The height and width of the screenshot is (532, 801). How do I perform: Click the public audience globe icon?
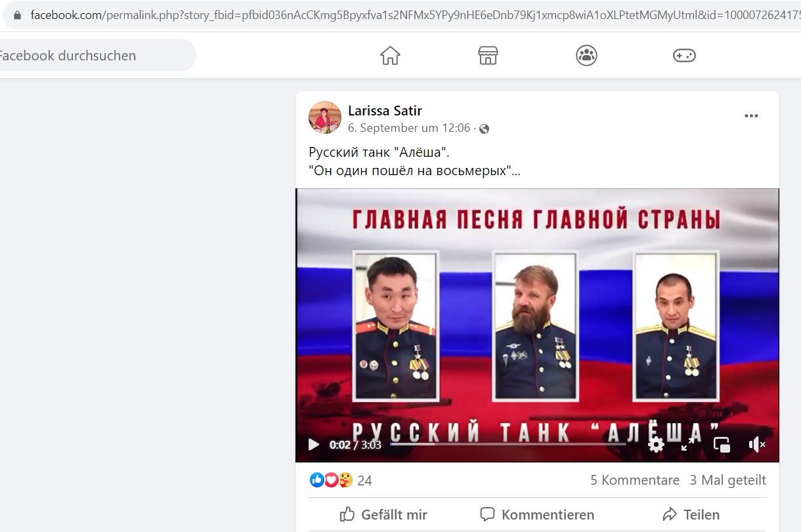(x=485, y=129)
